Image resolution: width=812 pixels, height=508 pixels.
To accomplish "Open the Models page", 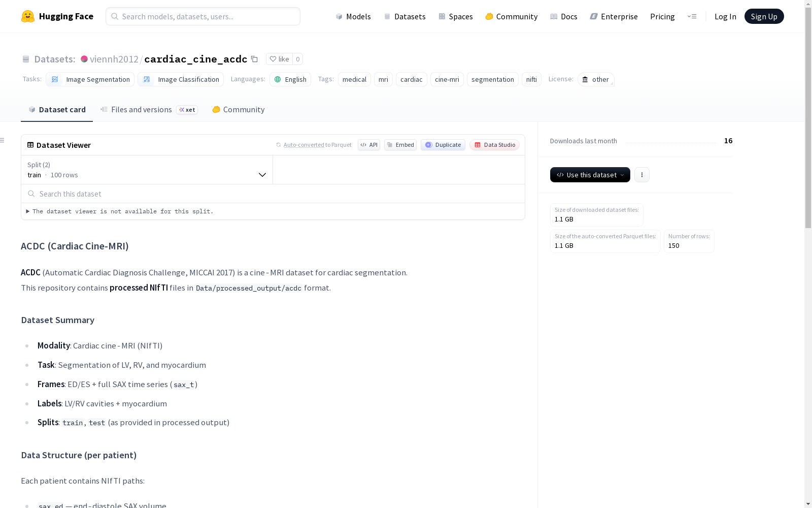I will [x=353, y=16].
